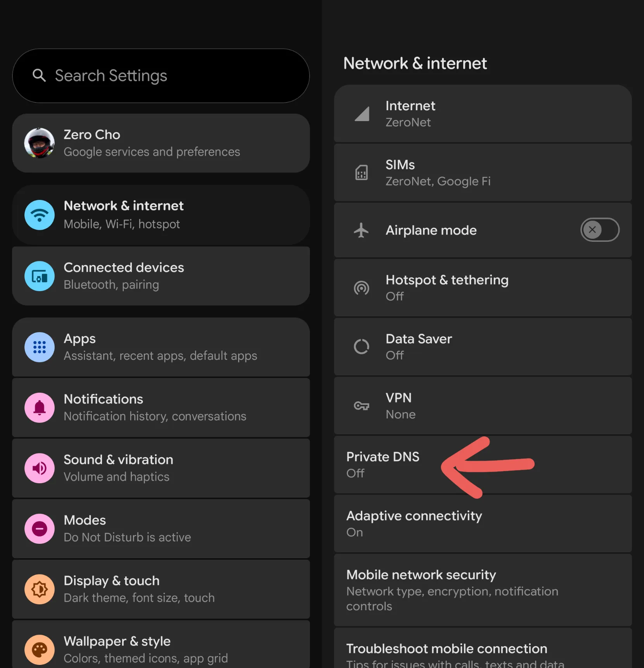Tap the Connected devices icon

(x=40, y=276)
